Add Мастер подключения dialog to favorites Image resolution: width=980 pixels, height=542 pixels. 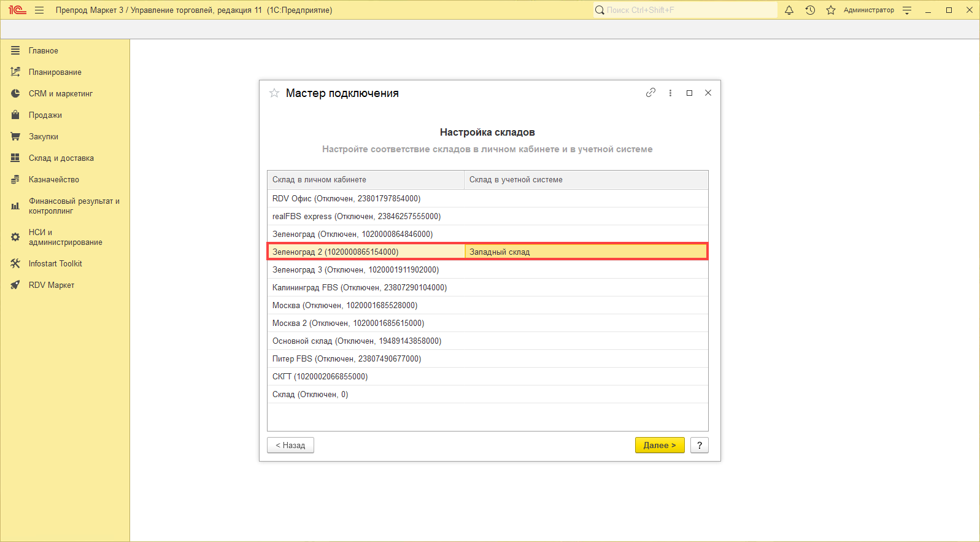274,93
